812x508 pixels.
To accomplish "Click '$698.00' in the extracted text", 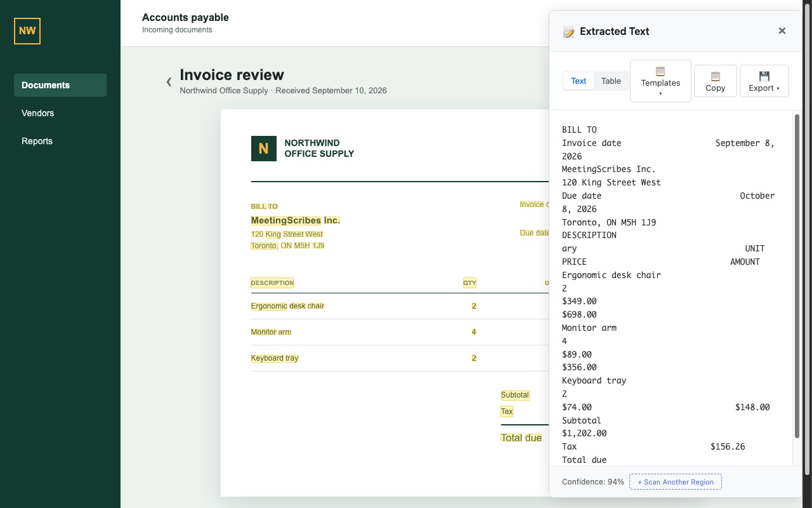I will pos(579,314).
